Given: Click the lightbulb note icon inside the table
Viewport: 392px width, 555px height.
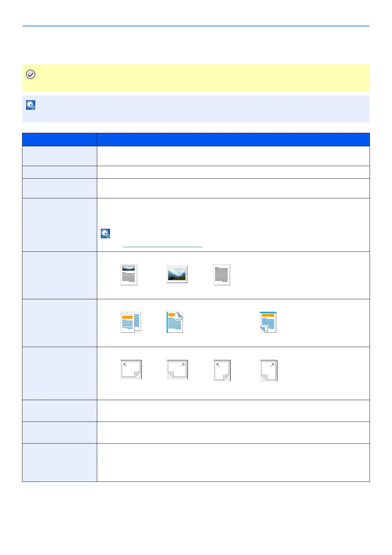Looking at the screenshot, I should coord(105,233).
